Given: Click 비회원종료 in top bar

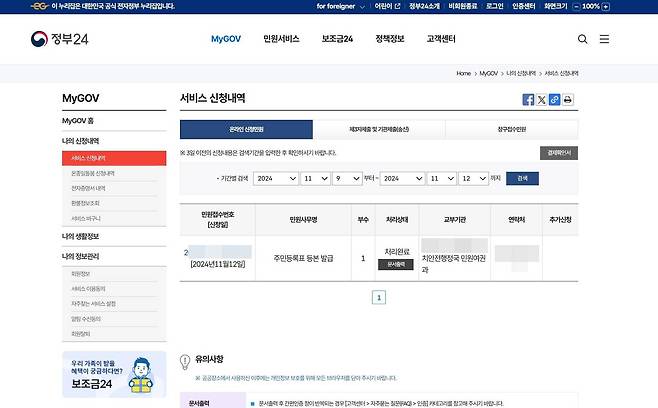Looking at the screenshot, I should click(463, 6).
